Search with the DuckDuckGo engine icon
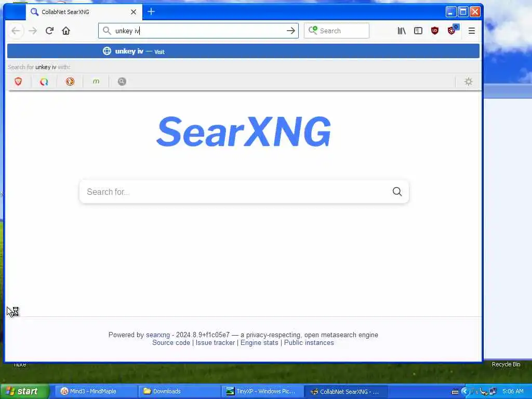The image size is (532, 399). pyautogui.click(x=70, y=82)
